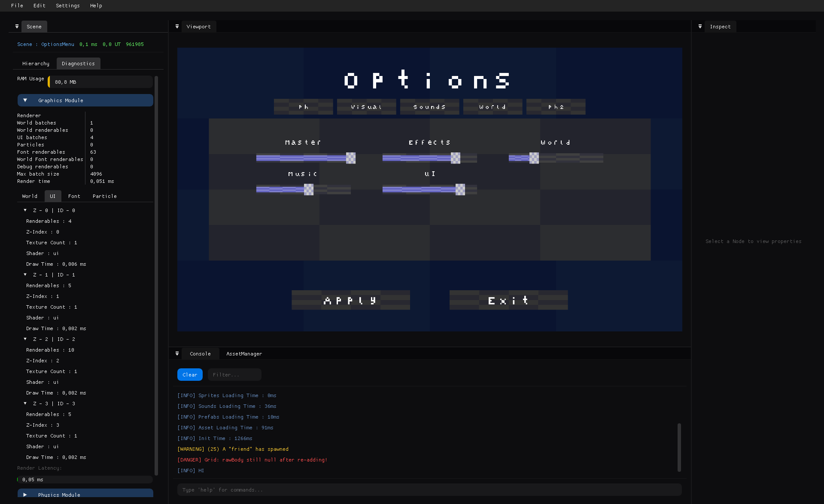Click the Scene panel dropdown arrow icon

[x=17, y=27]
